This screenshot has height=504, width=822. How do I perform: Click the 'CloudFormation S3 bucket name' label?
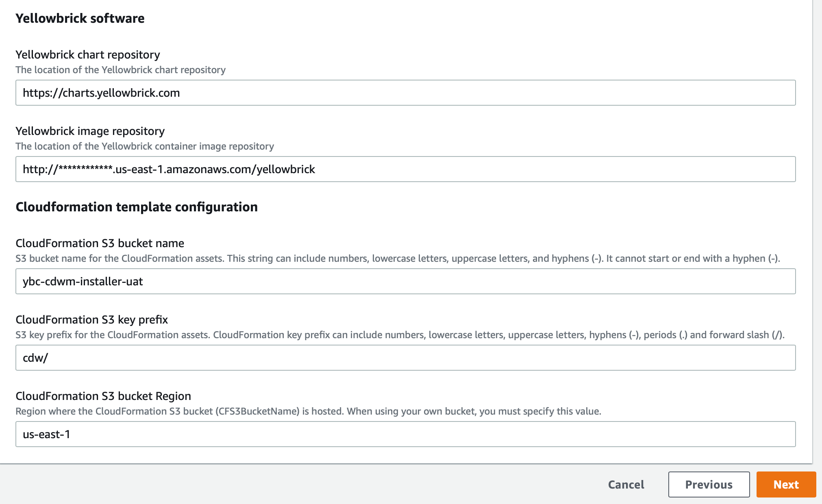(x=100, y=243)
